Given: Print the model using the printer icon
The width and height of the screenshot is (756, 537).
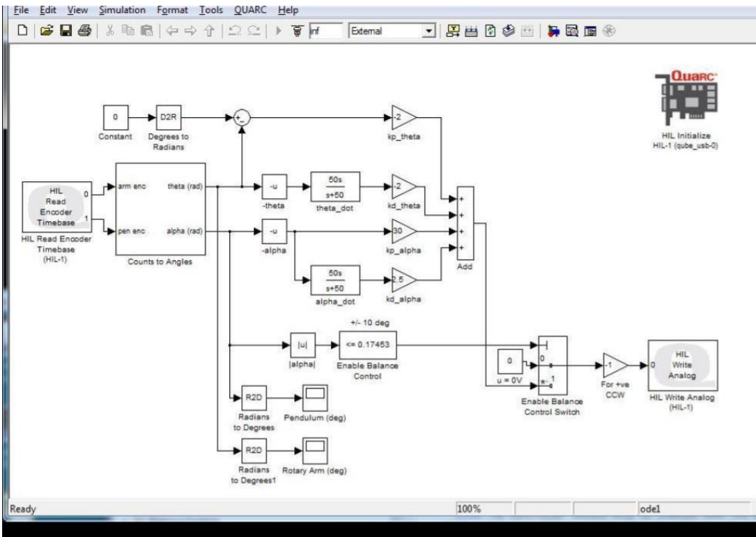Looking at the screenshot, I should click(x=84, y=31).
